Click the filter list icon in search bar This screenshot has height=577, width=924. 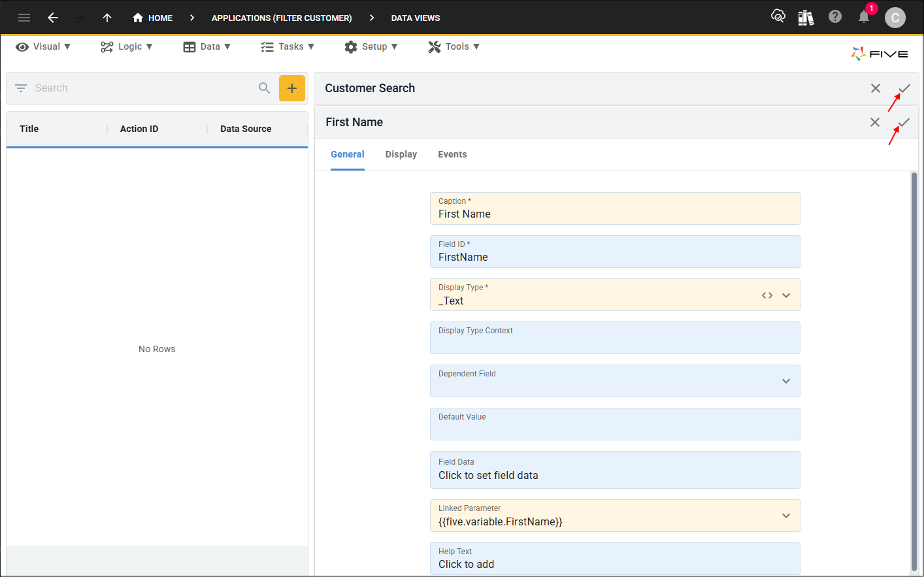tap(21, 88)
